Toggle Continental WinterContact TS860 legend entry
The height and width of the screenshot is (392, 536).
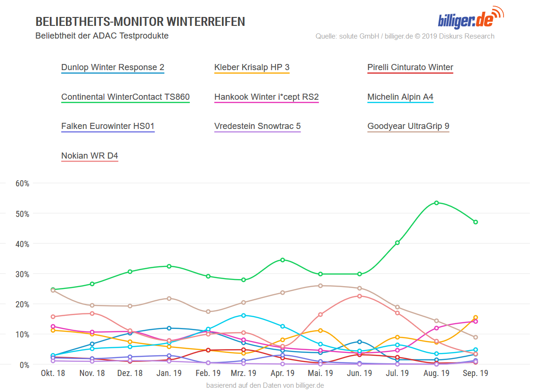pos(125,97)
